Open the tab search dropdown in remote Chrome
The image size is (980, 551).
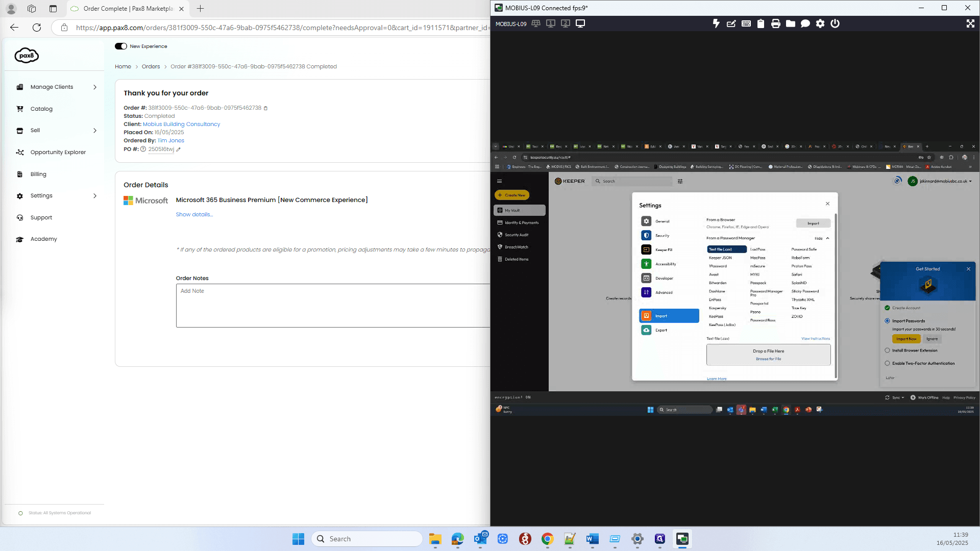pyautogui.click(x=495, y=146)
